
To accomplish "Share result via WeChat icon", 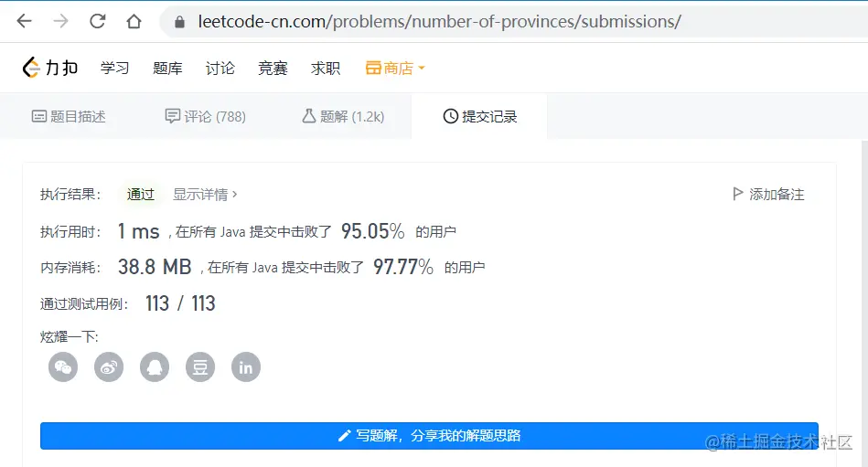I will pyautogui.click(x=63, y=366).
